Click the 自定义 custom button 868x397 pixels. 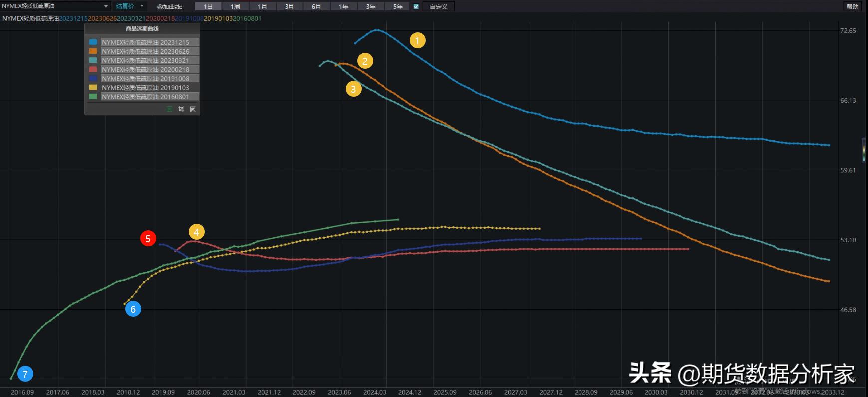point(438,6)
